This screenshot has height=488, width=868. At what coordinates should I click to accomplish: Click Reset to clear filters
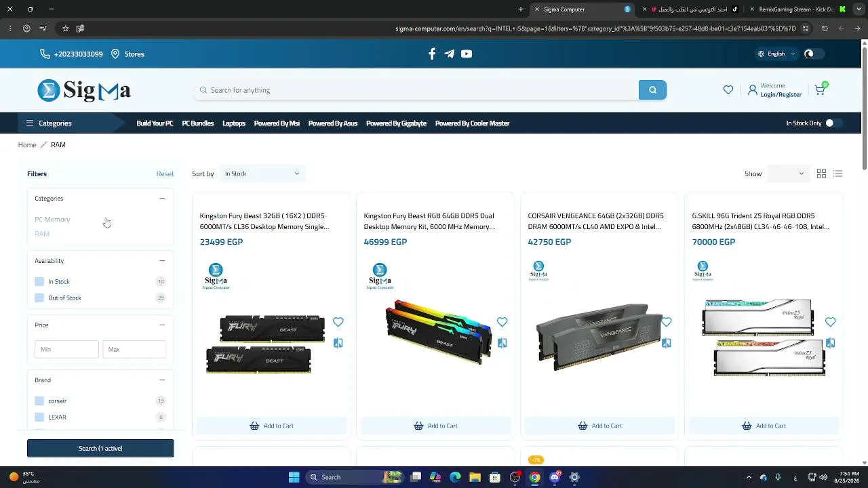click(165, 174)
